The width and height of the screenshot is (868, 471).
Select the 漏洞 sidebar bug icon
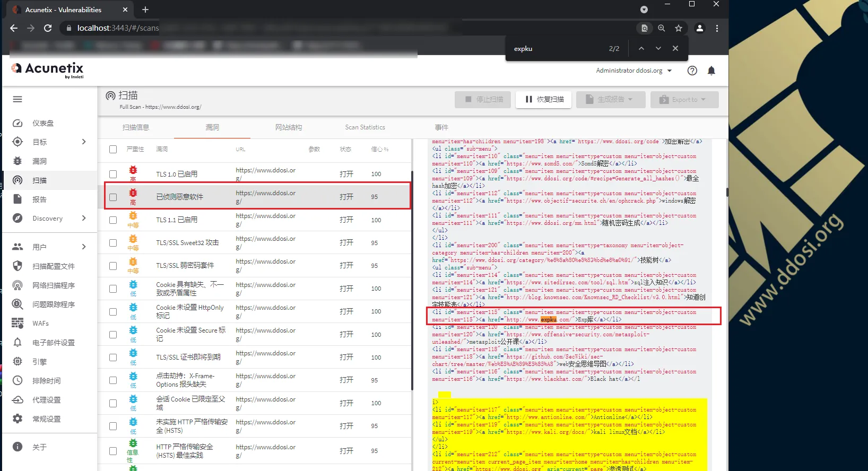pyautogui.click(x=18, y=161)
